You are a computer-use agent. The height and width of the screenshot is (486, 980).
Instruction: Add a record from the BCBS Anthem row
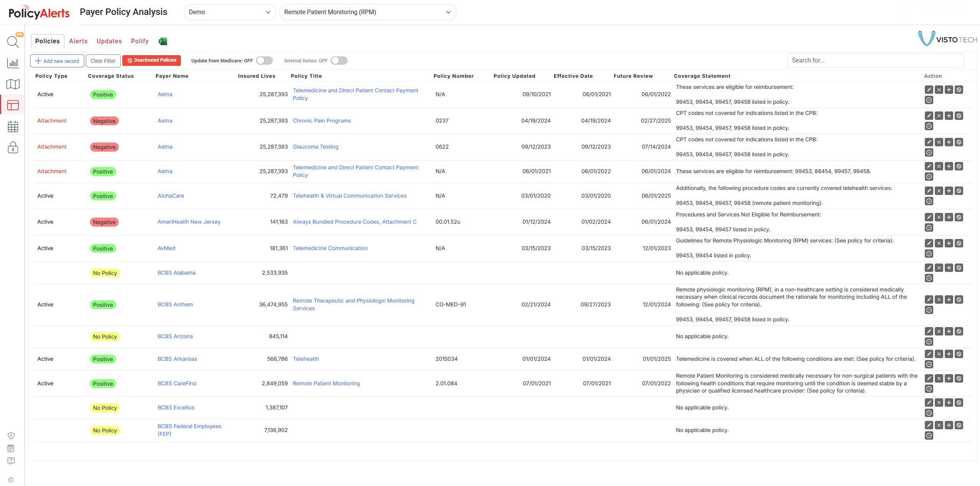click(949, 299)
